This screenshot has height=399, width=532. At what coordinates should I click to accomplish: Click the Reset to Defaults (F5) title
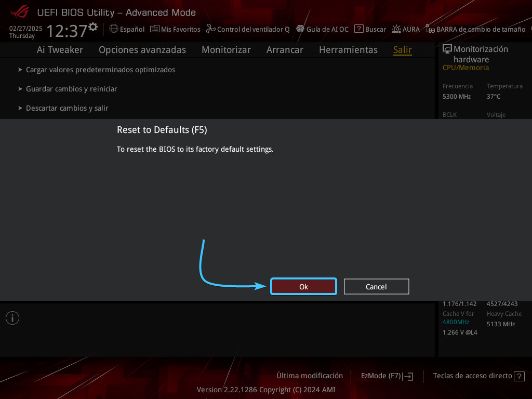[162, 130]
